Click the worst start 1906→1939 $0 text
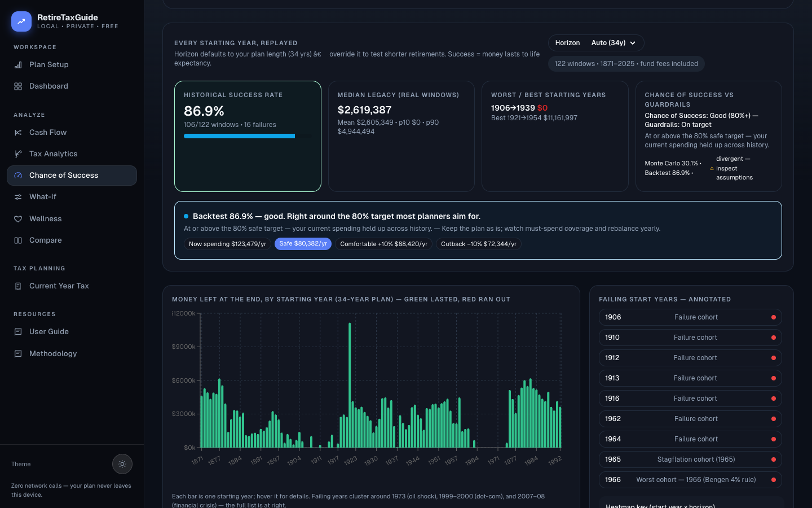Image resolution: width=812 pixels, height=508 pixels. coord(519,108)
